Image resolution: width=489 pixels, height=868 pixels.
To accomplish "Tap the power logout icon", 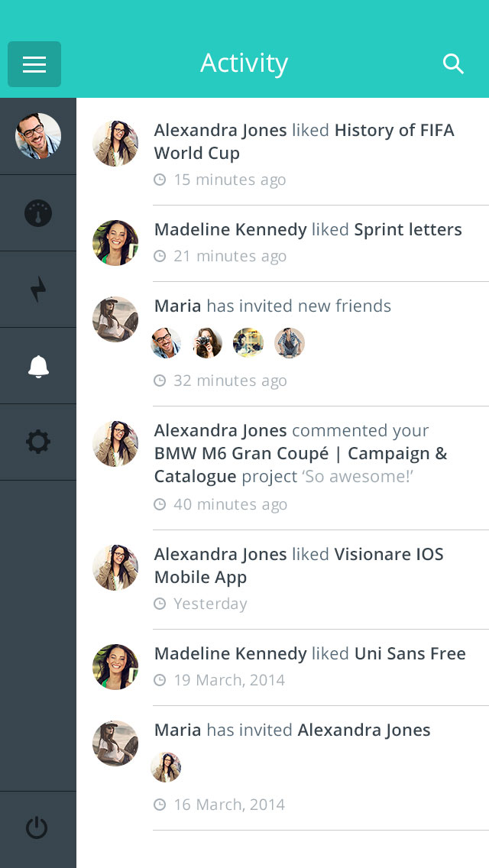I will coord(37,828).
